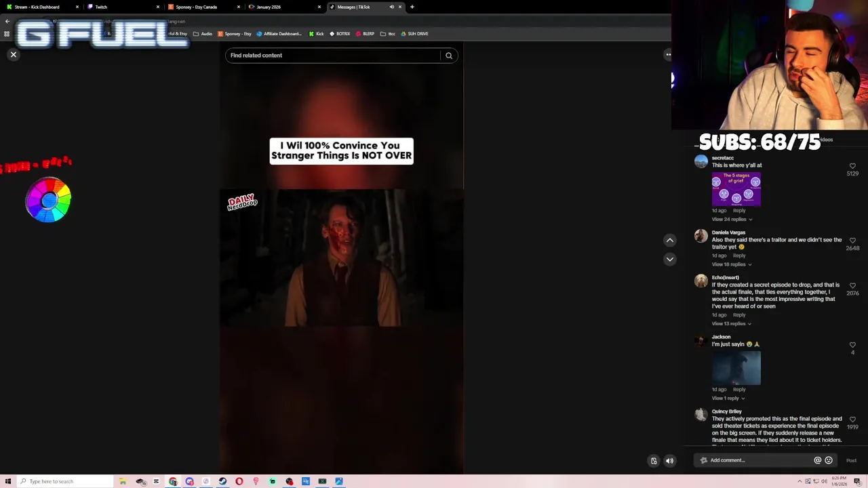Open the emoji picker in comment box
The height and width of the screenshot is (488, 868).
point(828,460)
